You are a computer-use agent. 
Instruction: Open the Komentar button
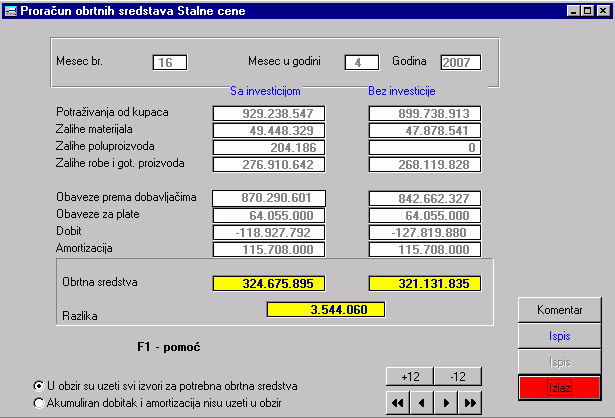pyautogui.click(x=559, y=310)
